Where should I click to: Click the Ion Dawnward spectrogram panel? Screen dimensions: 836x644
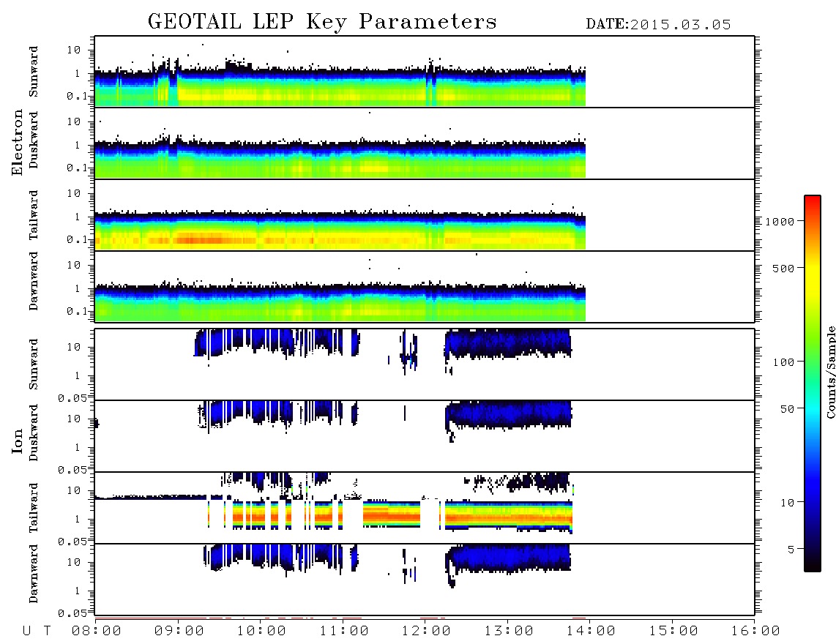point(425,580)
